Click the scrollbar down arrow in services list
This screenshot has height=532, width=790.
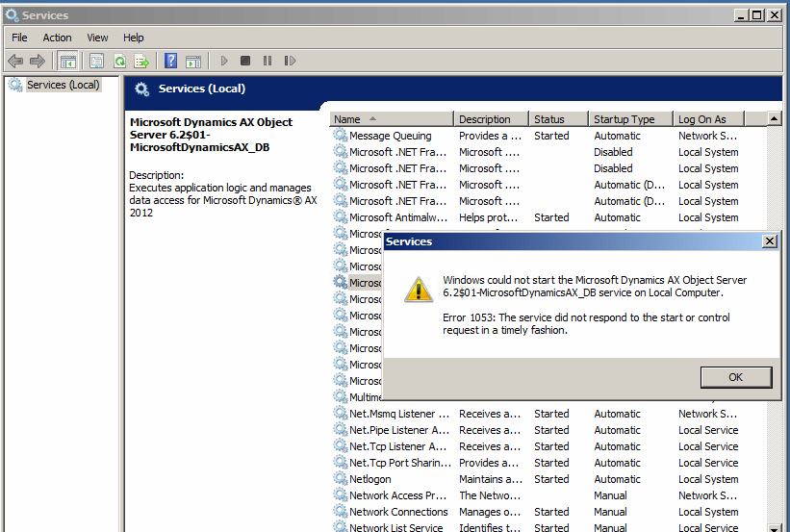[774, 528]
